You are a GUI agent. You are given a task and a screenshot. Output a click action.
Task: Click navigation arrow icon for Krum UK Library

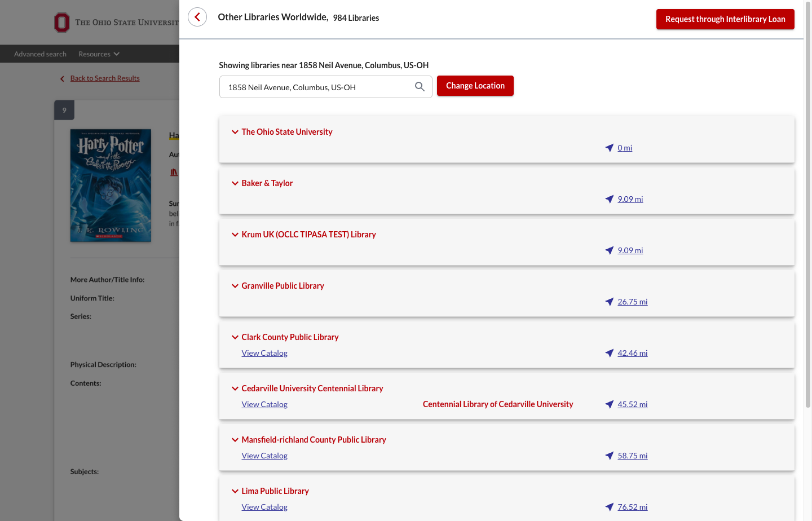[609, 250]
